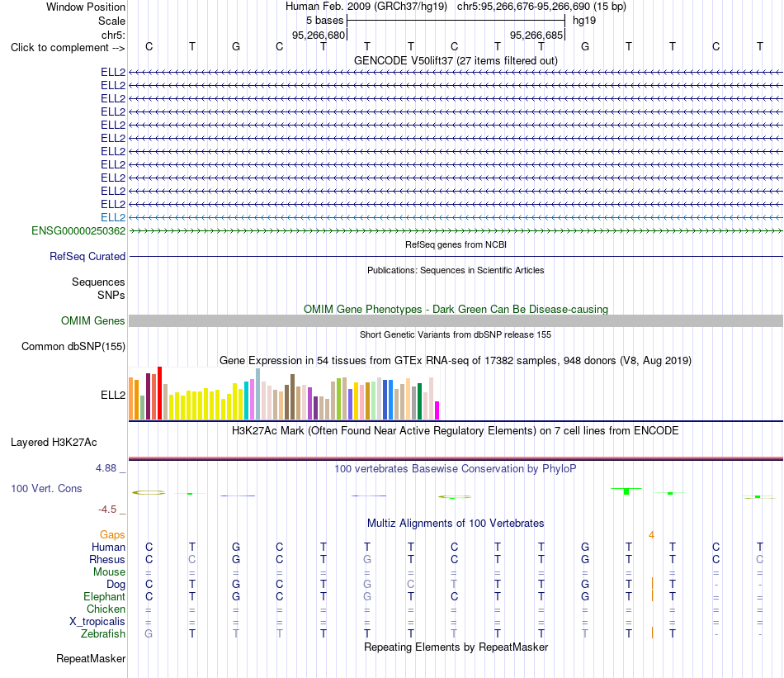The image size is (784, 678).
Task: Select the dark brown bar in GTEx chart
Action: coord(292,396)
